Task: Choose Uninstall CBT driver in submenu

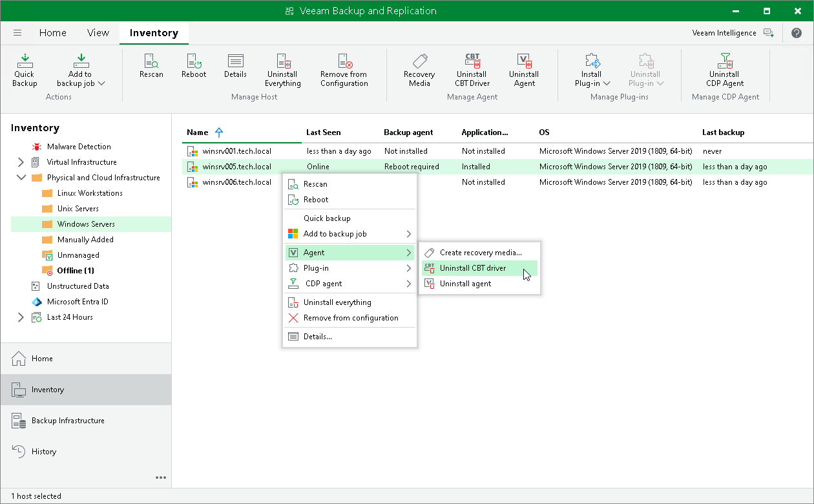Action: pyautogui.click(x=479, y=268)
